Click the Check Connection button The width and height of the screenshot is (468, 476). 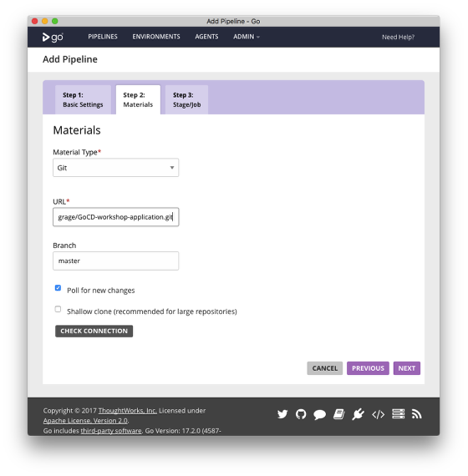tap(94, 332)
